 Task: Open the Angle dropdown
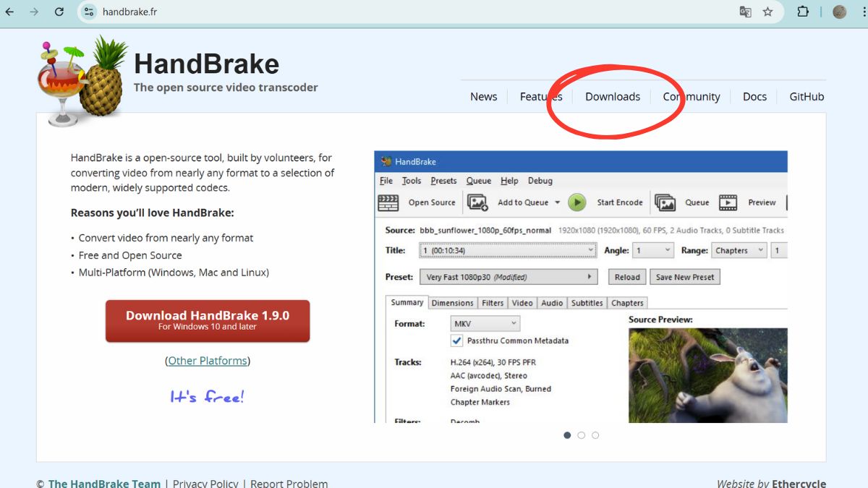pyautogui.click(x=653, y=251)
